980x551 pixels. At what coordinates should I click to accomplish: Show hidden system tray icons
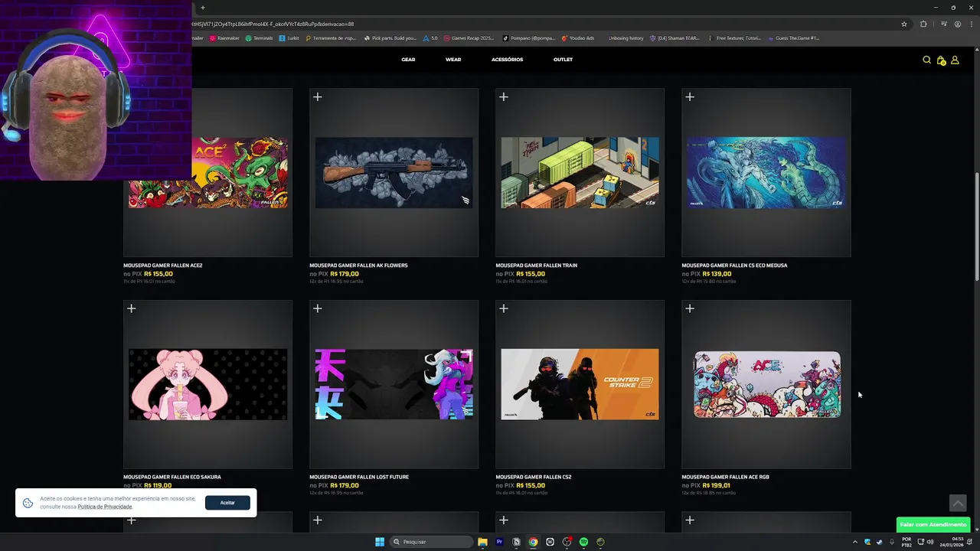click(x=855, y=542)
